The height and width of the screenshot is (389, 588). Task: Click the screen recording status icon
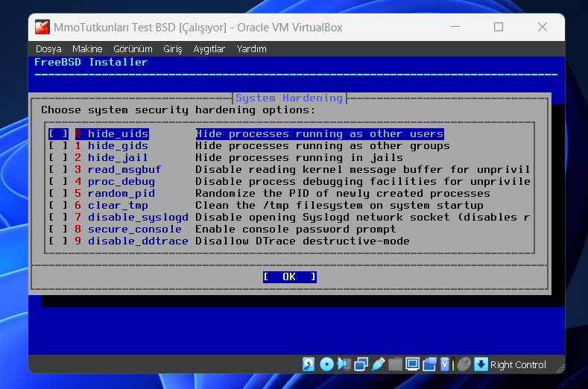point(430,364)
